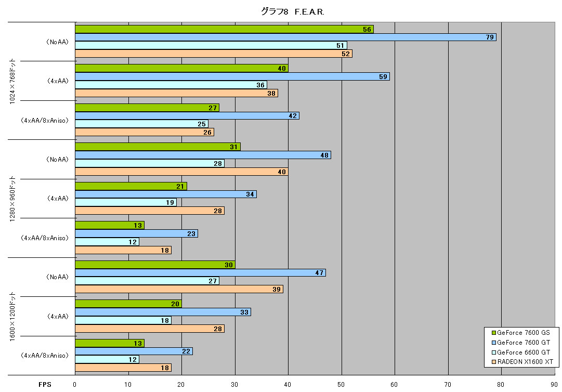Viewport: 562px width, 392px height.
Task: Select the blue bar labeled 47
Action: click(x=200, y=272)
